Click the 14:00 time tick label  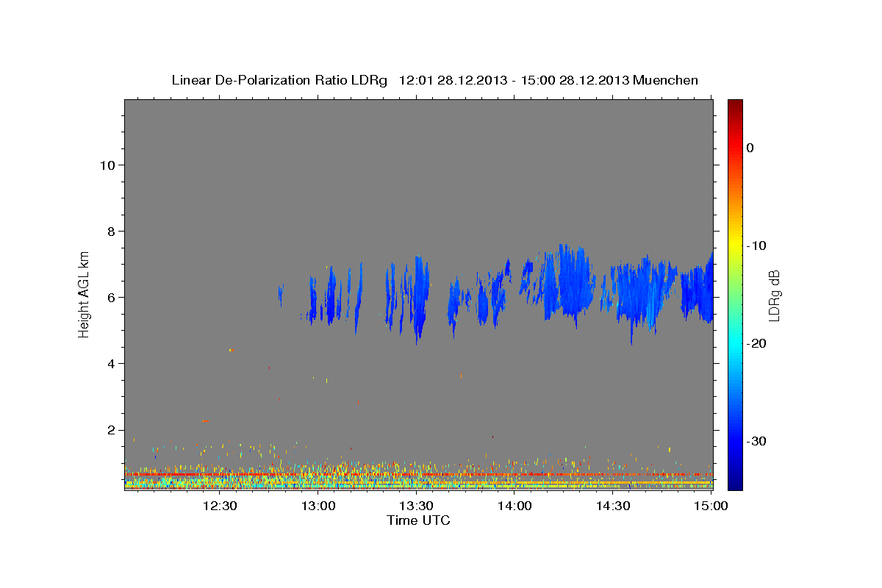[514, 506]
